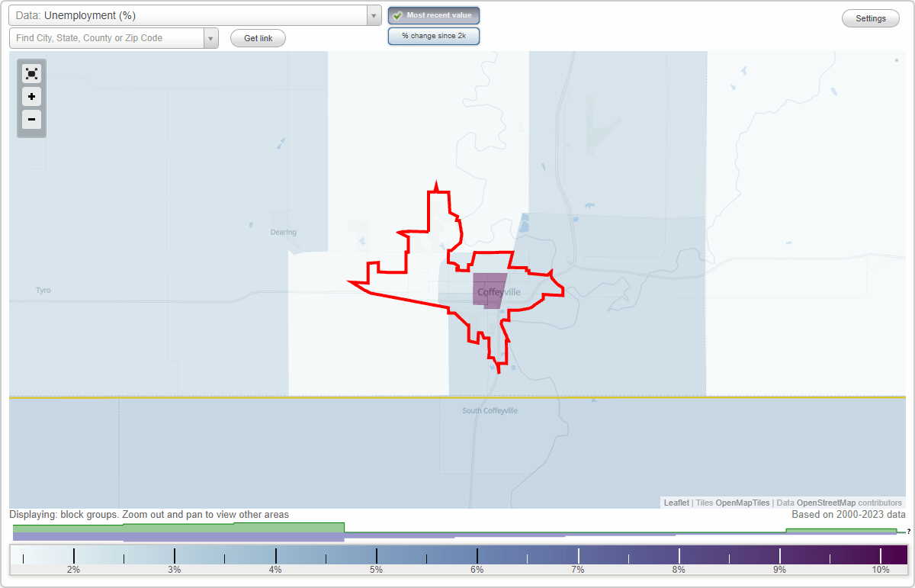
Task: Click the South Coffeyville area on the map
Action: click(492, 410)
